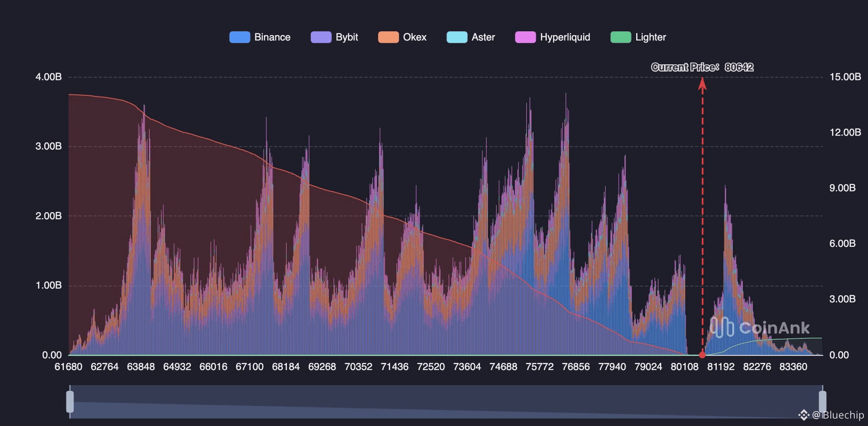Click the "Current Price: 80642" label
The width and height of the screenshot is (868, 426).
[x=702, y=67]
